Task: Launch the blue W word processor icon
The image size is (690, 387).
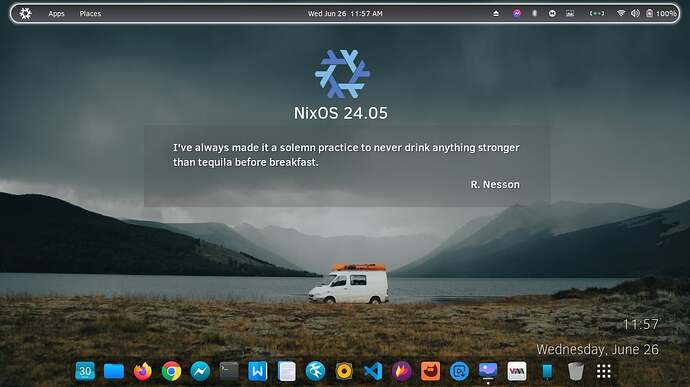Action: point(257,371)
